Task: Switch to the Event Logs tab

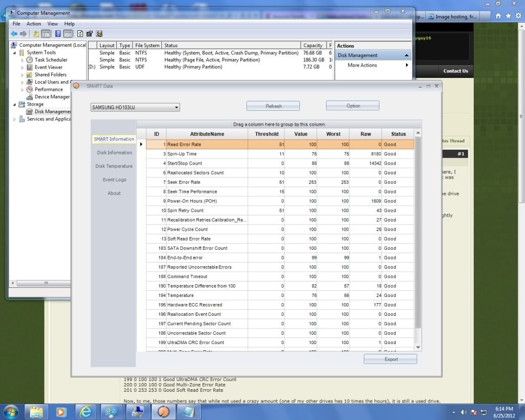Action: tap(114, 180)
